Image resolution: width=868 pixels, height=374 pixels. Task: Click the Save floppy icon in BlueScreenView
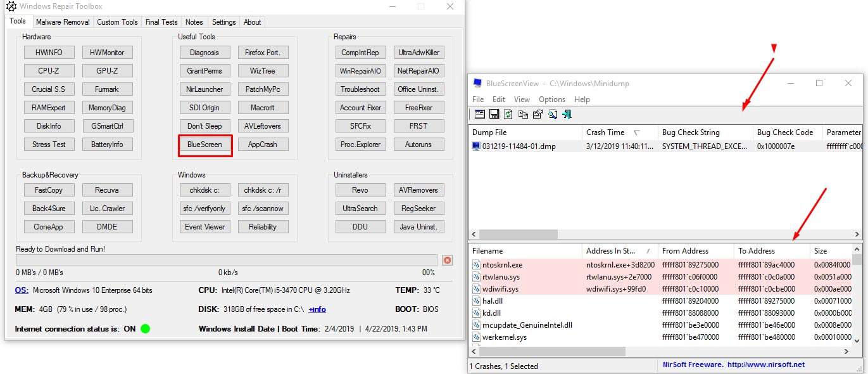(x=494, y=114)
